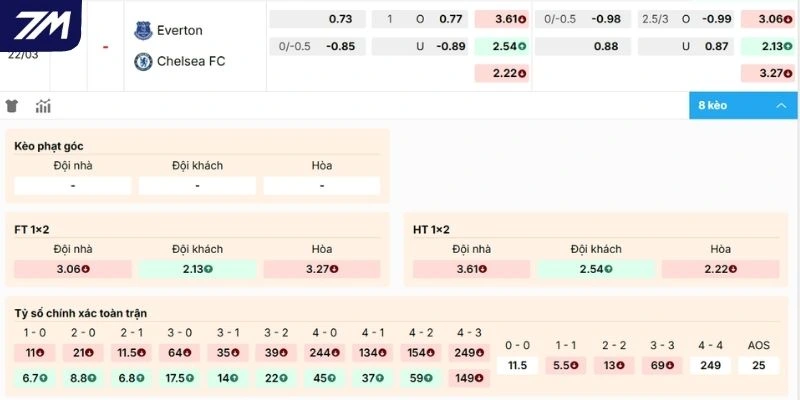Select FT 1×2 Đội khách odds 2.13
Viewport: 800px width, 400px height.
(x=197, y=269)
